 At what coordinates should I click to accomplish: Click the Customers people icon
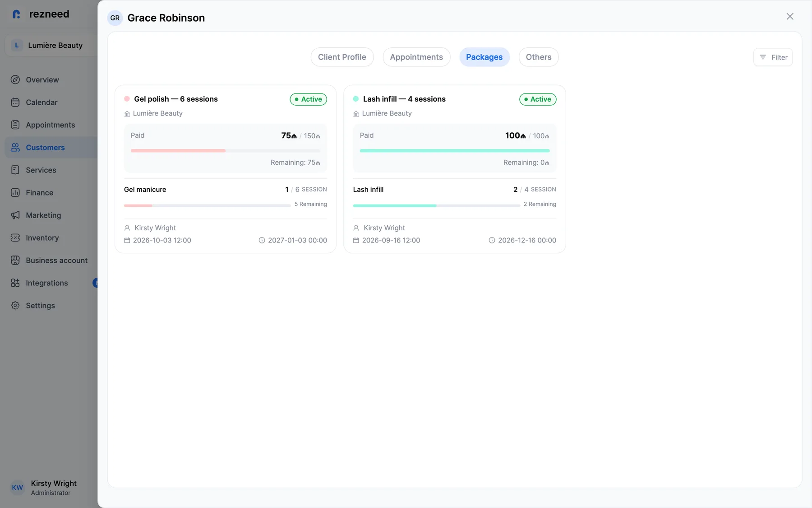click(15, 147)
